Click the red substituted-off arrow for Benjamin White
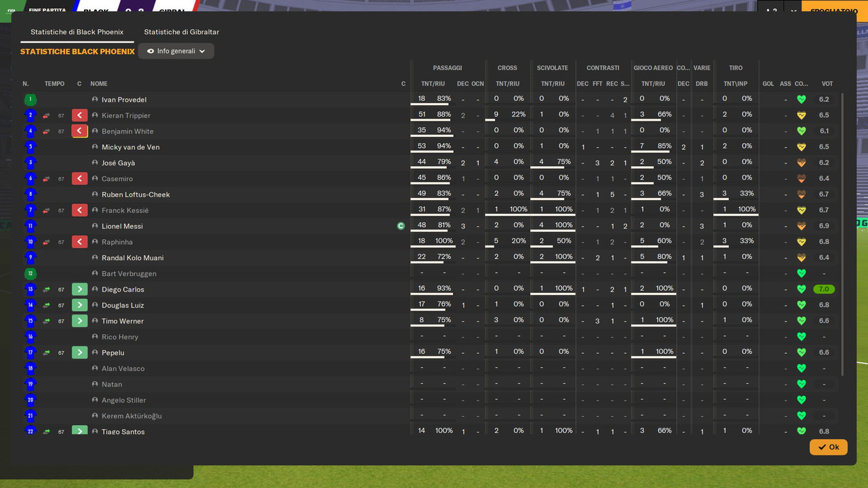Viewport: 868px width, 488px height. (x=80, y=131)
